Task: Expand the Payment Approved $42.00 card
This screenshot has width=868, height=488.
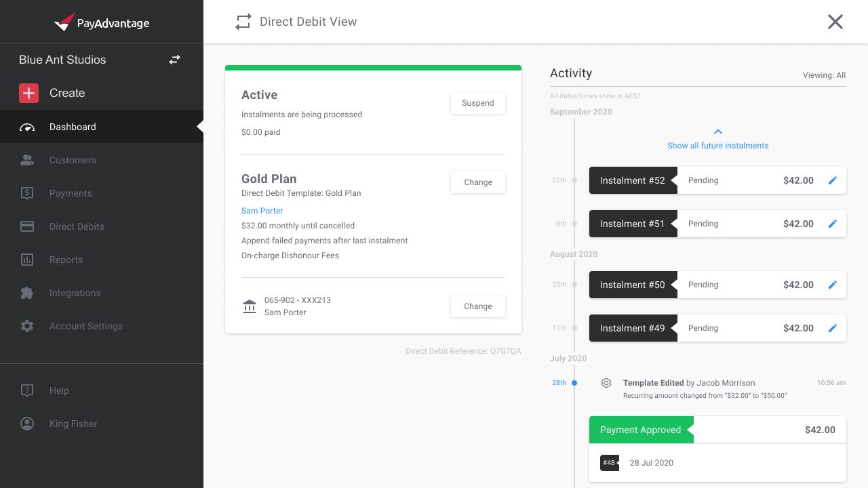Action: pyautogui.click(x=717, y=430)
